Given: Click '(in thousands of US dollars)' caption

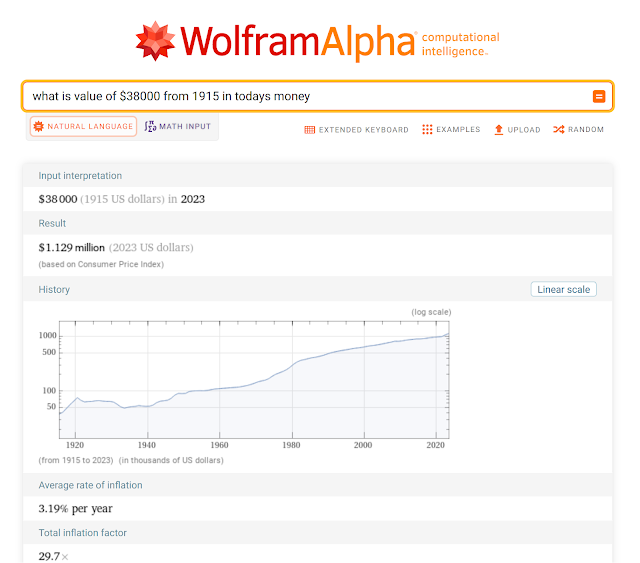Looking at the screenshot, I should tap(171, 460).
